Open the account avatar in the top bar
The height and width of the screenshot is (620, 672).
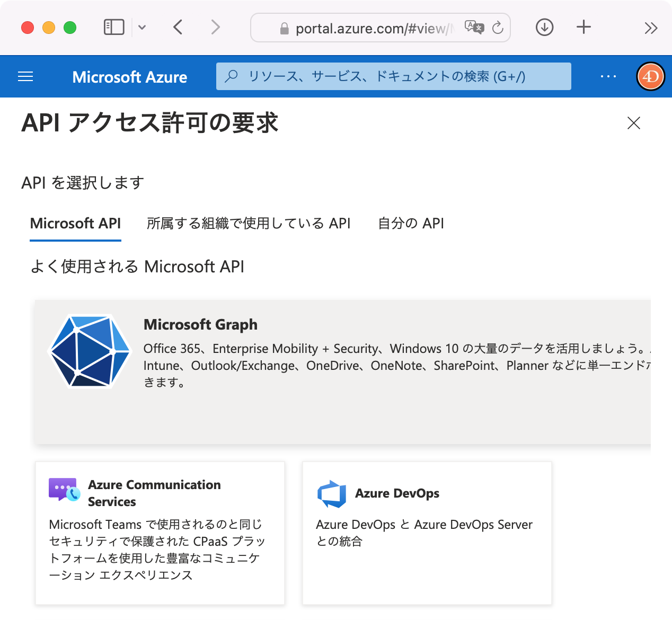tap(650, 76)
